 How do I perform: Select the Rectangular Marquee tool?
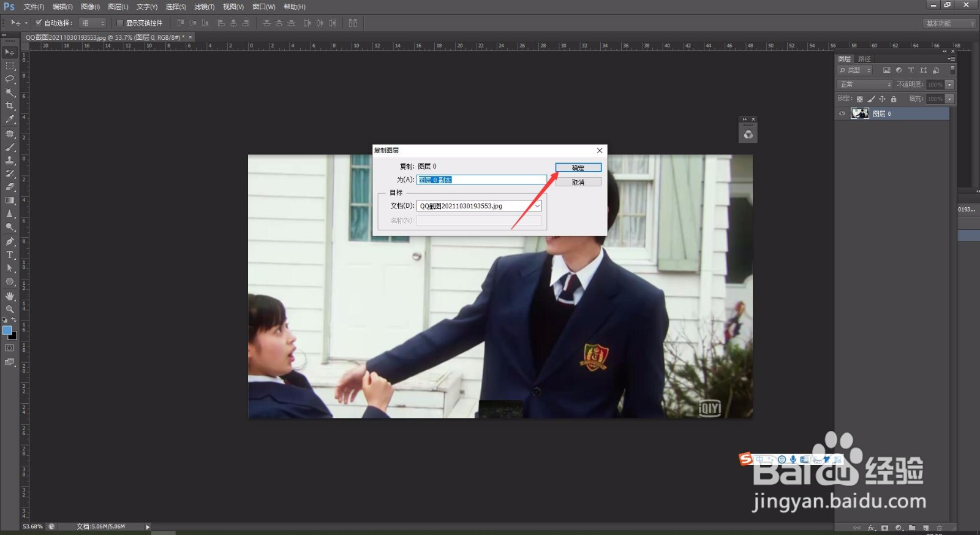[x=10, y=66]
